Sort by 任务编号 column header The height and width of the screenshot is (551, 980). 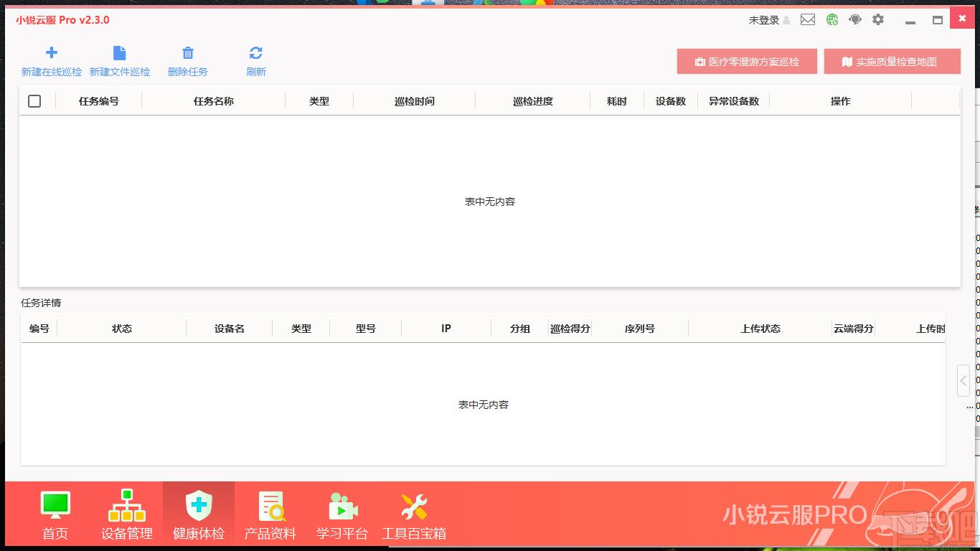(x=99, y=101)
